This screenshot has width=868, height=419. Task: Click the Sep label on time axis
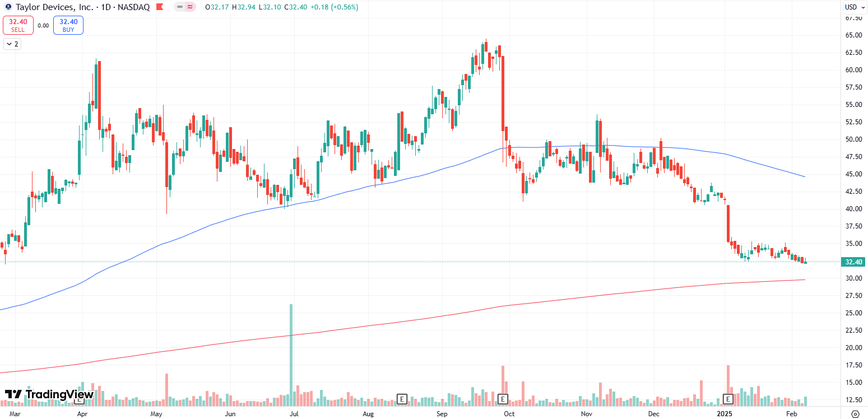click(x=442, y=414)
